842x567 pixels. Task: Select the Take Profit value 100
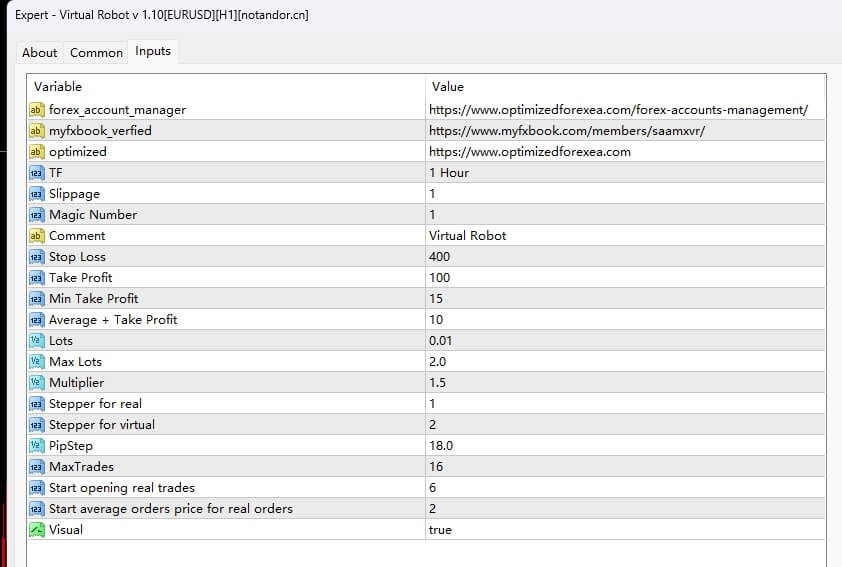(439, 278)
